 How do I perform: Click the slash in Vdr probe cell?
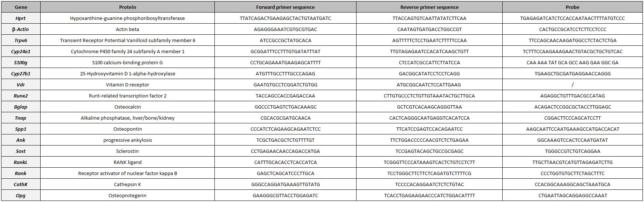(572, 85)
